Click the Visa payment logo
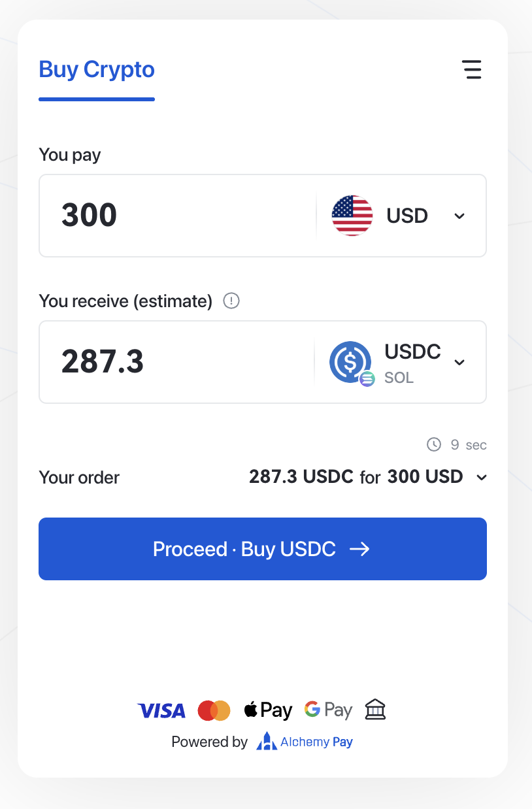Screen dimensions: 532x809 161,710
